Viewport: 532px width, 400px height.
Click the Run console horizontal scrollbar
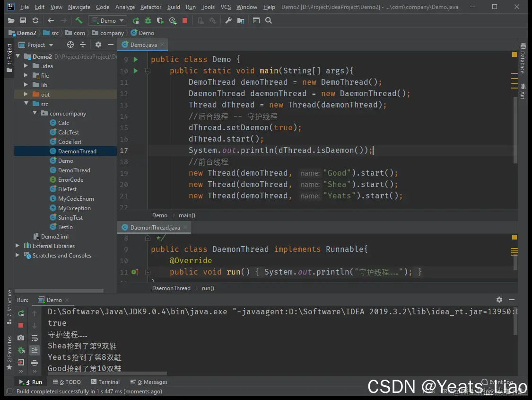coord(107,373)
